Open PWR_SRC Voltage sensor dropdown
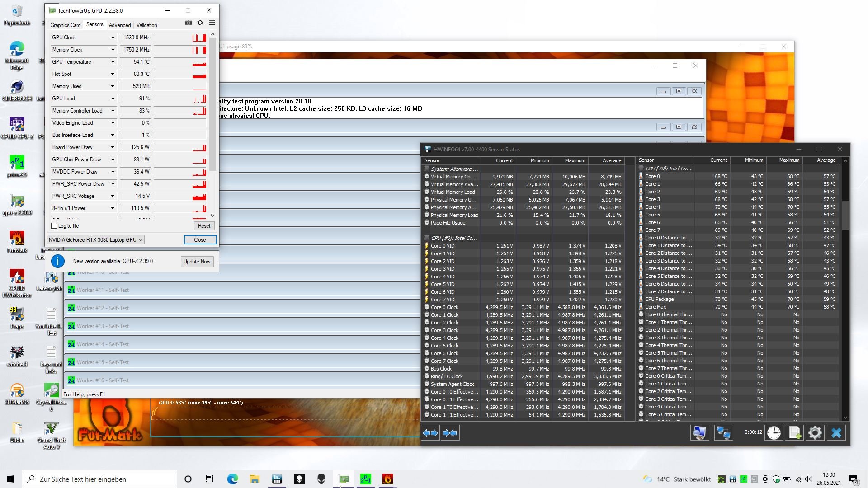868x488 pixels. pyautogui.click(x=113, y=196)
